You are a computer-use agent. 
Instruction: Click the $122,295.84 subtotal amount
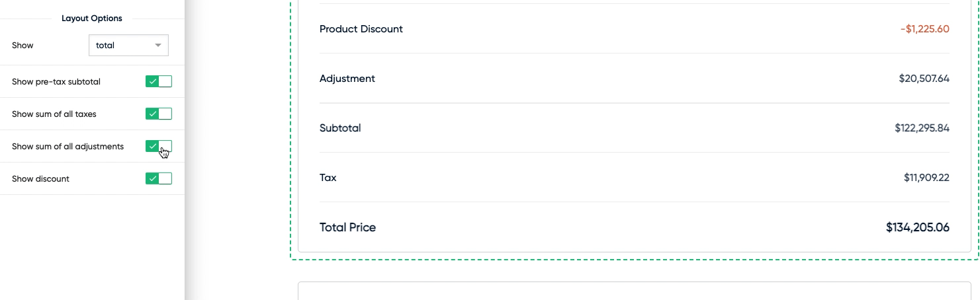(922, 128)
